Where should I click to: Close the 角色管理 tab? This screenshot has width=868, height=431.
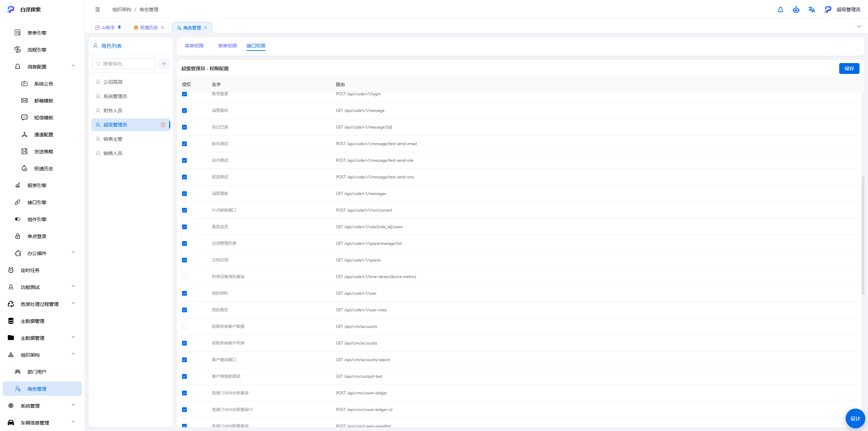pos(205,28)
